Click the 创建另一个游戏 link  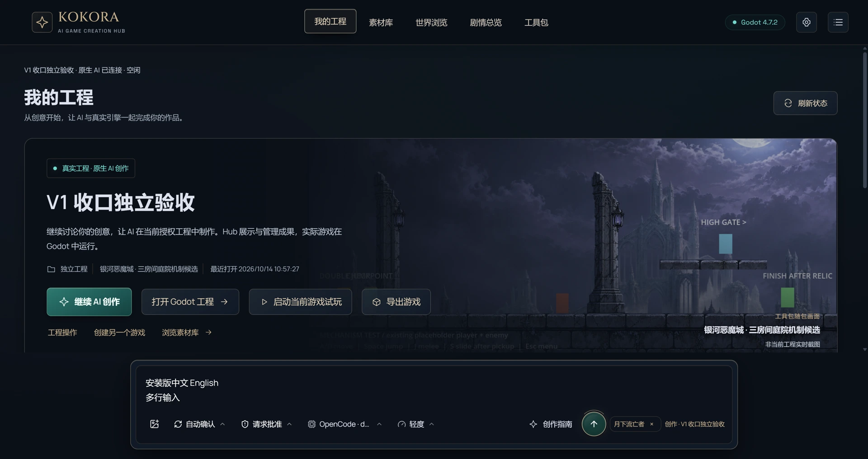coord(119,333)
